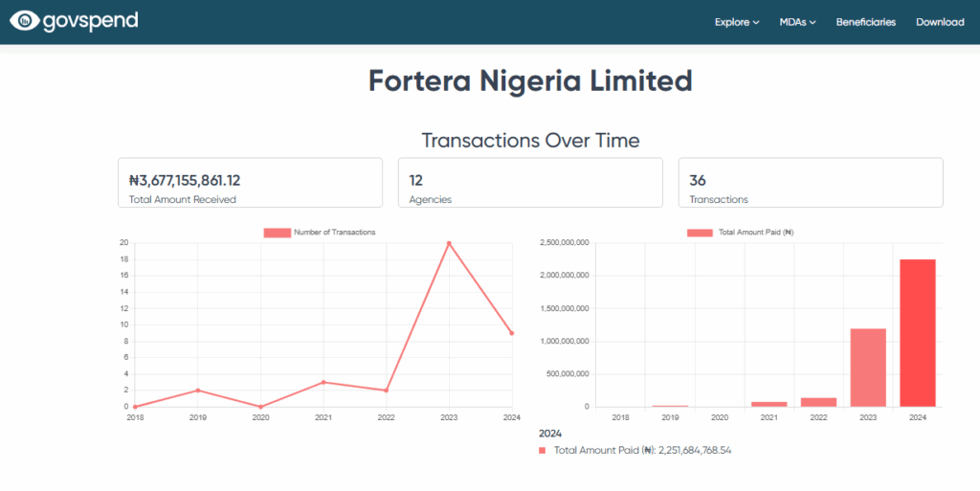The width and height of the screenshot is (980, 491).
Task: Click the 36 Transactions stat card
Action: tap(810, 183)
